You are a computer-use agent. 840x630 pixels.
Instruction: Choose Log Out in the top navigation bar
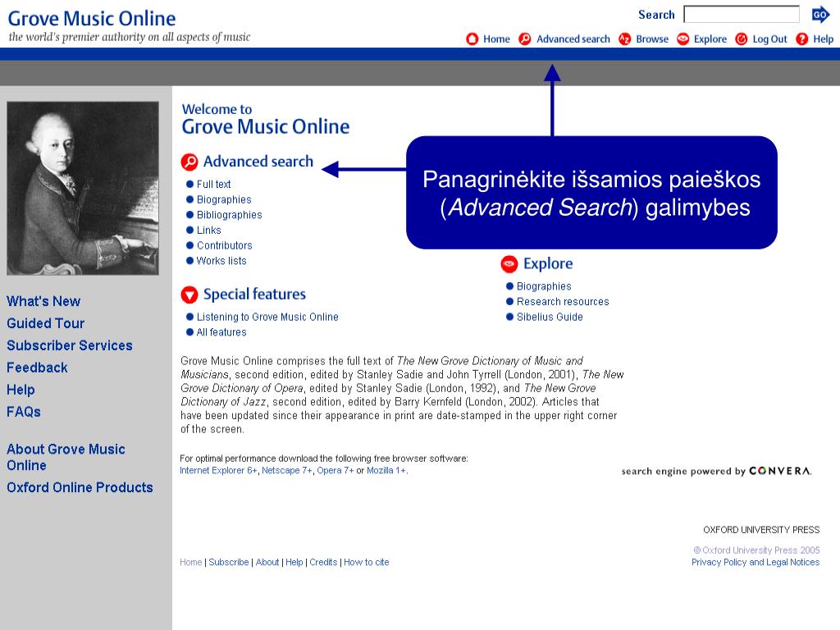tap(769, 39)
